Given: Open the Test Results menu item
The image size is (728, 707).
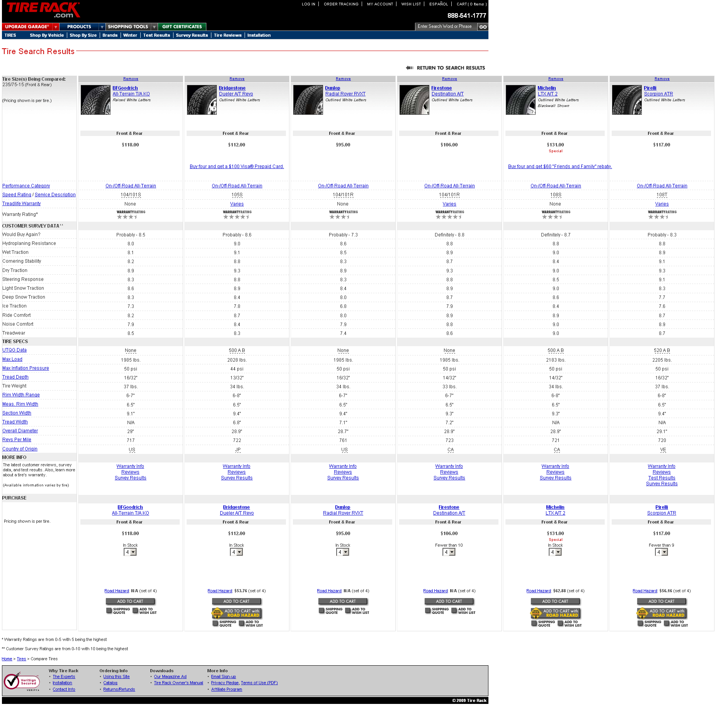Looking at the screenshot, I should [x=156, y=35].
